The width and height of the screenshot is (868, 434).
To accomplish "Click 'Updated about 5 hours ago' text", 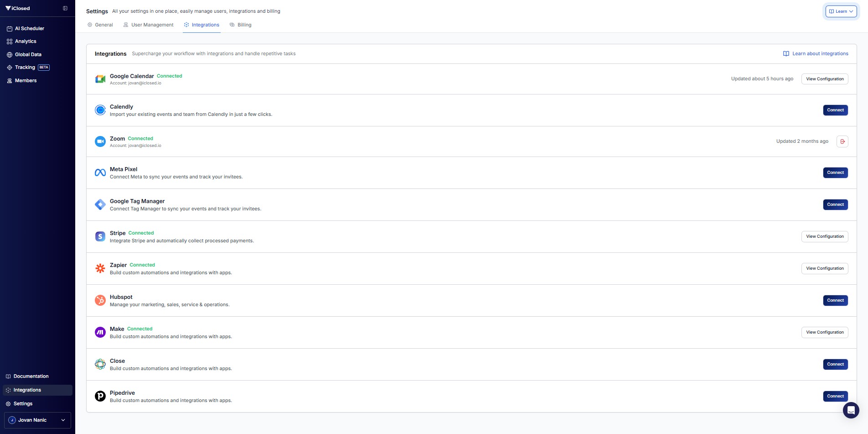I will click(x=762, y=79).
